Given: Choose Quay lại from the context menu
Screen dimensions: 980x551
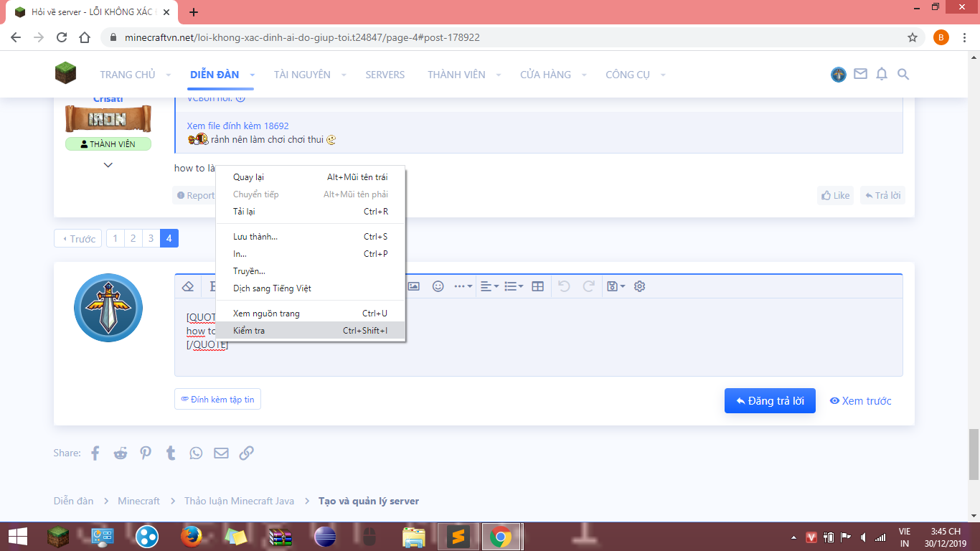Looking at the screenshot, I should point(311,177).
